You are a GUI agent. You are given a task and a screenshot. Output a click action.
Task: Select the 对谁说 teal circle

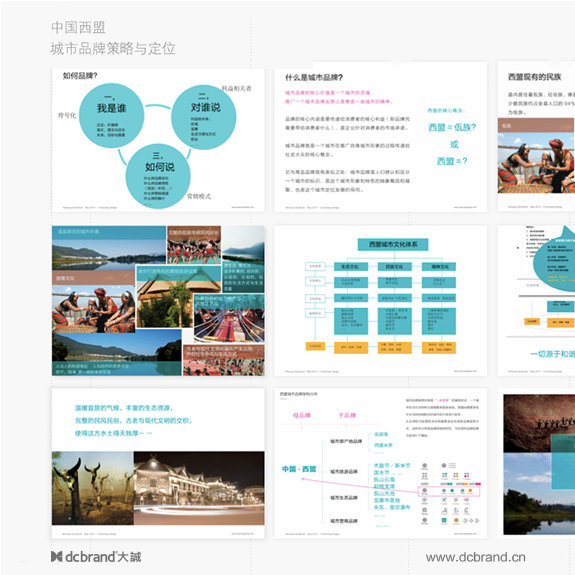[x=204, y=117]
